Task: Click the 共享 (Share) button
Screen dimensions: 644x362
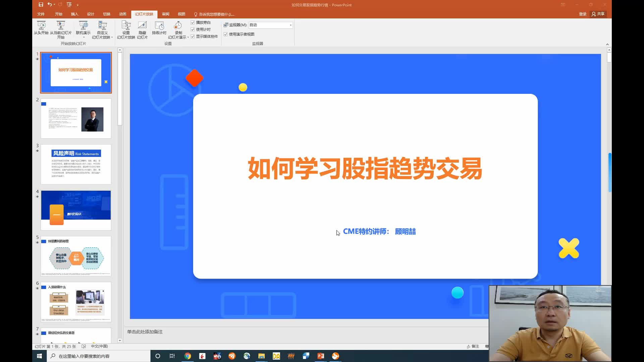Action: 598,14
